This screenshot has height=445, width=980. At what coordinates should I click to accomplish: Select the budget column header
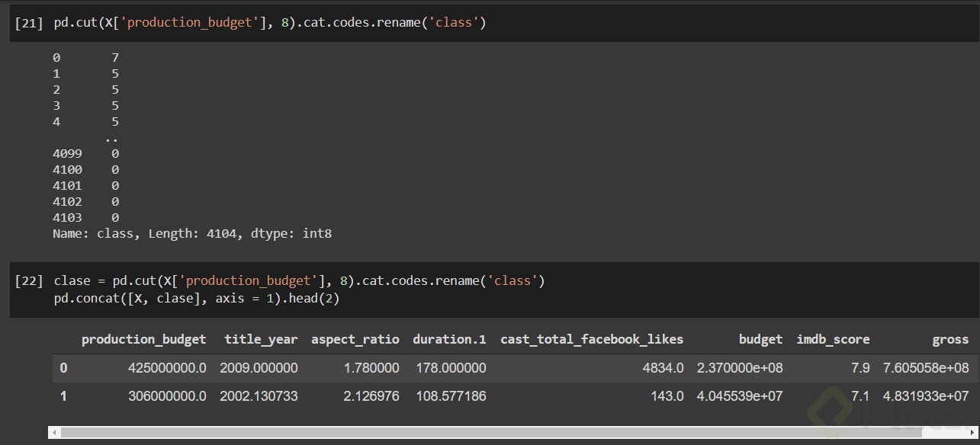[x=760, y=340]
